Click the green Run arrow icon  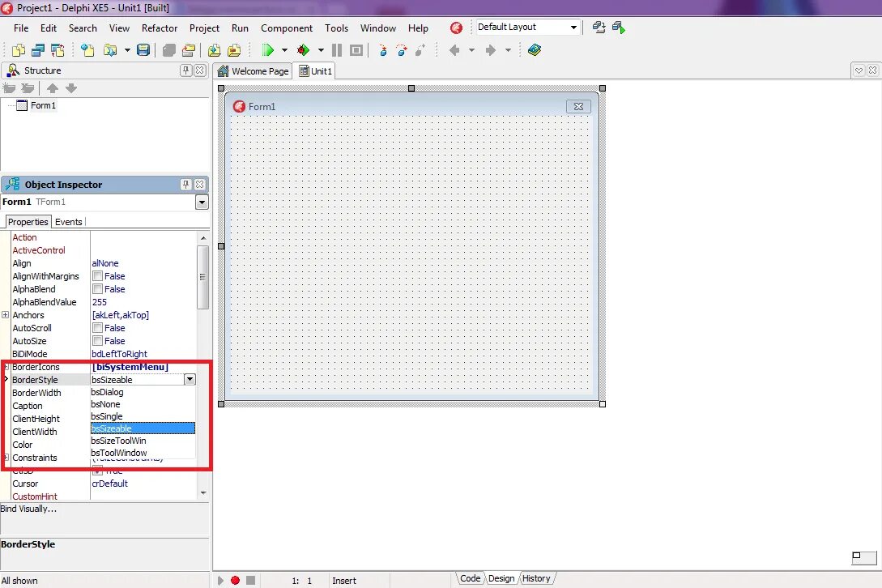pyautogui.click(x=268, y=50)
